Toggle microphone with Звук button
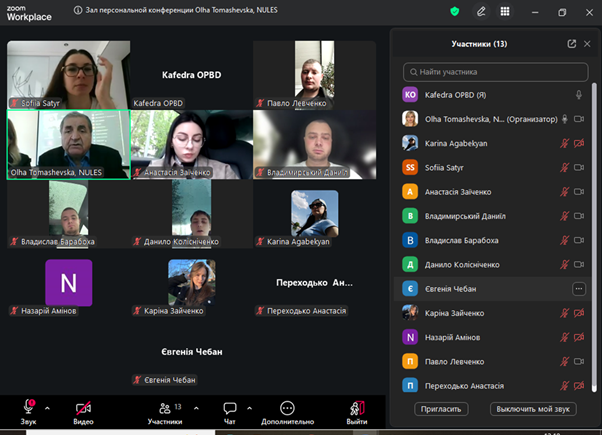 tap(28, 413)
